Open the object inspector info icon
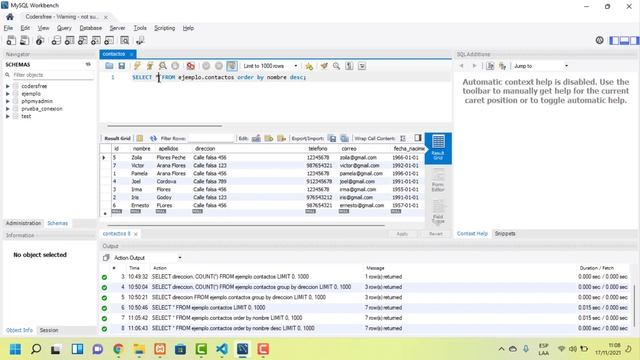 click(40, 40)
